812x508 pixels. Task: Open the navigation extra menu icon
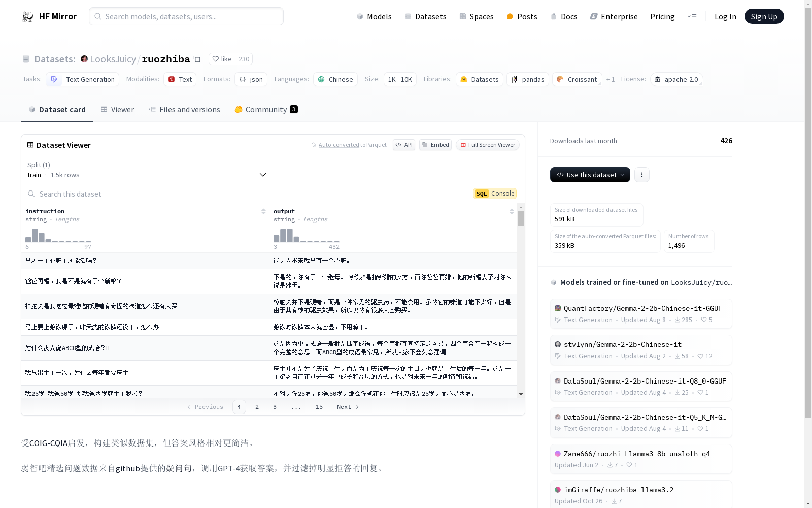point(692,16)
